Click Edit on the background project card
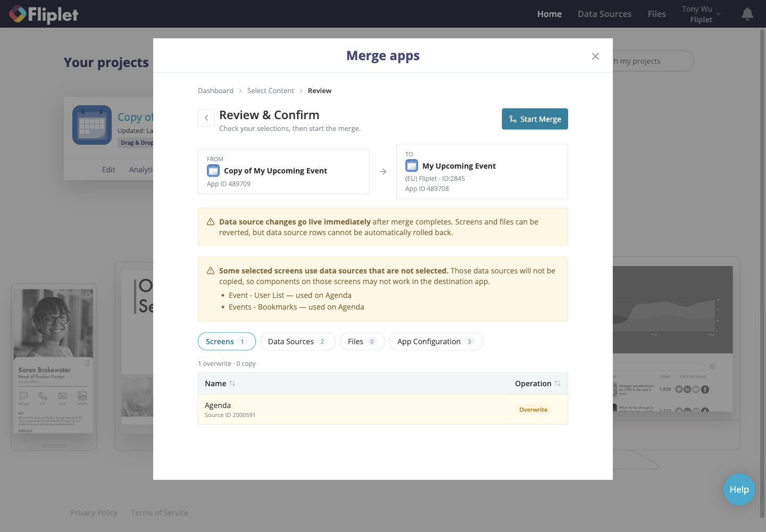 pyautogui.click(x=109, y=170)
